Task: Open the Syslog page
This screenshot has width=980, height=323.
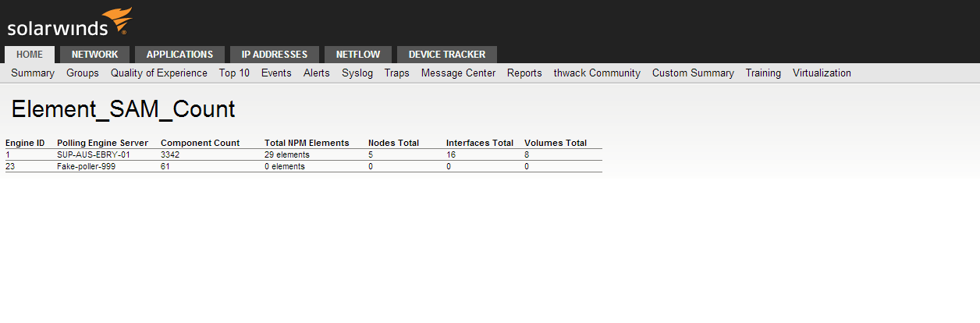Action: pyautogui.click(x=357, y=73)
